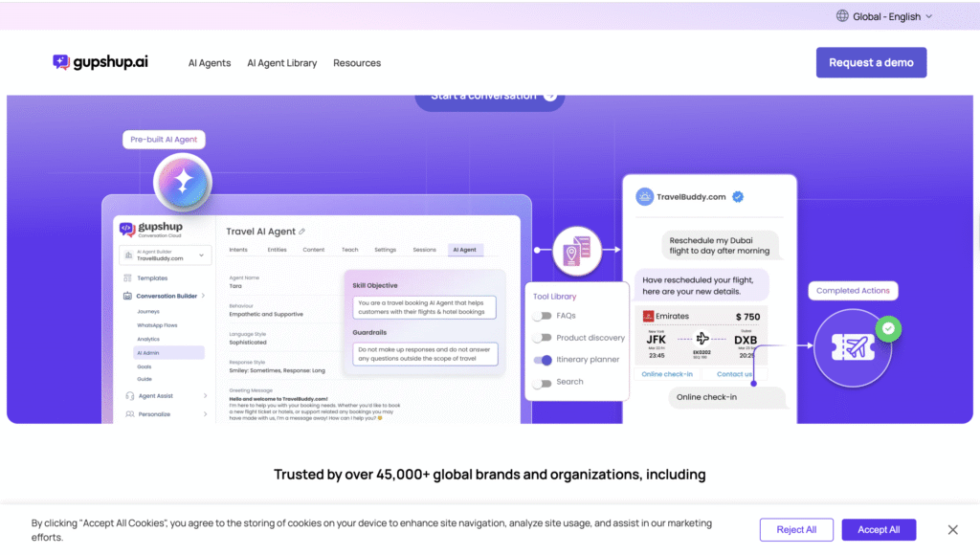
Task: Switch to the Content tab
Action: (314, 250)
